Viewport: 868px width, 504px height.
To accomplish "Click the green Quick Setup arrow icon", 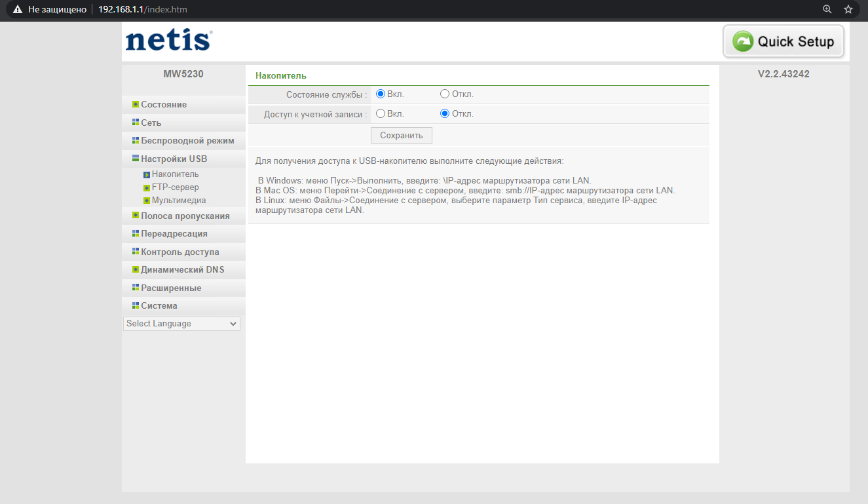I will tap(743, 42).
